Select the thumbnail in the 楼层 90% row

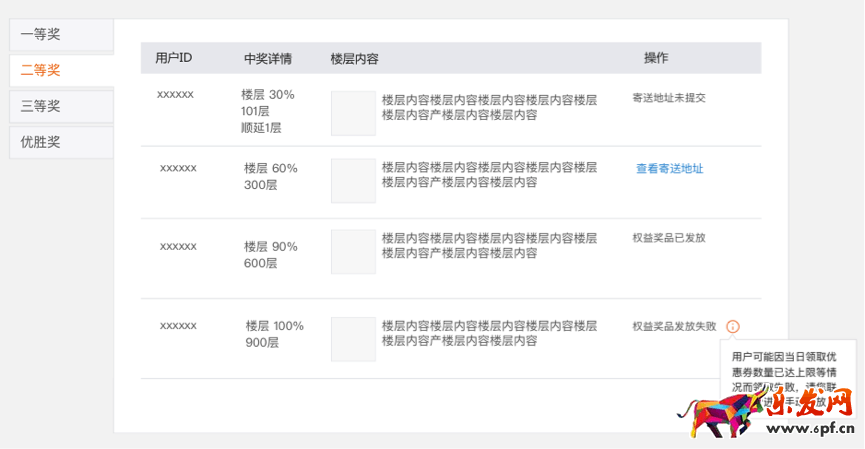coord(353,251)
